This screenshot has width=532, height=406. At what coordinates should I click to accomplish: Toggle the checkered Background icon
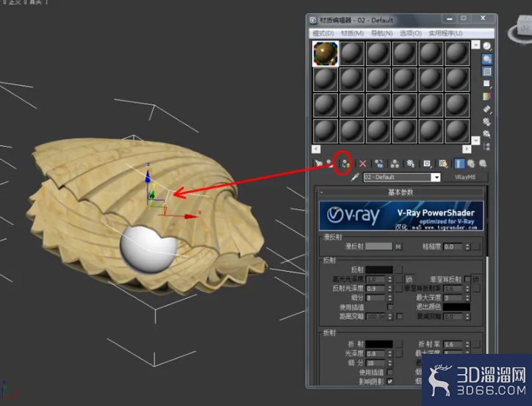(487, 71)
